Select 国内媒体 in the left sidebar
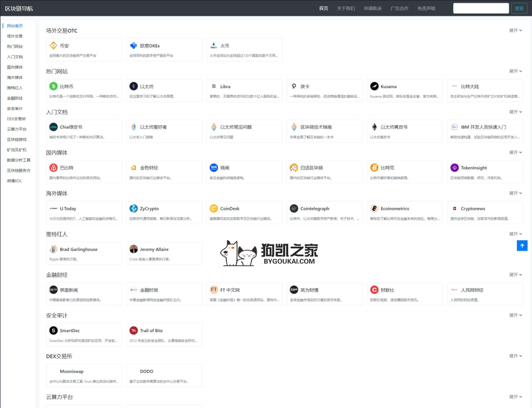The image size is (532, 408). [x=15, y=67]
